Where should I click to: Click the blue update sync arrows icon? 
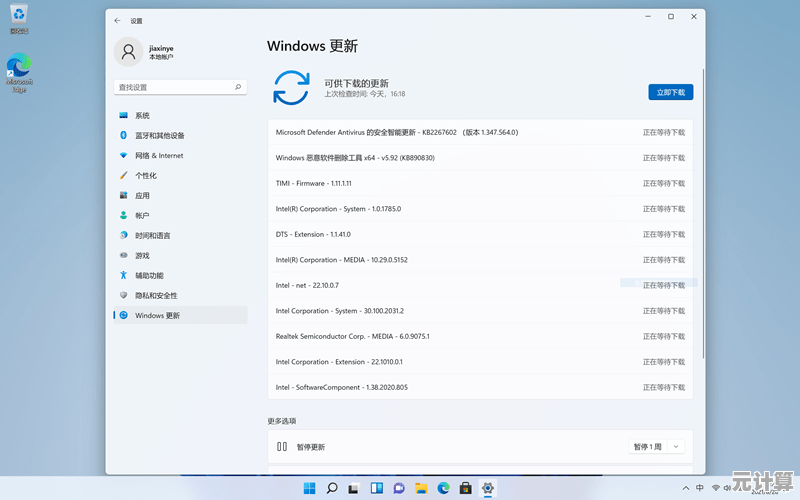291,88
